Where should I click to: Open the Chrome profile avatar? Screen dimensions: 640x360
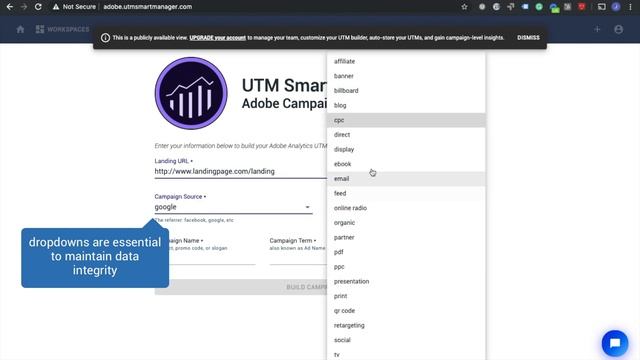pos(616,7)
